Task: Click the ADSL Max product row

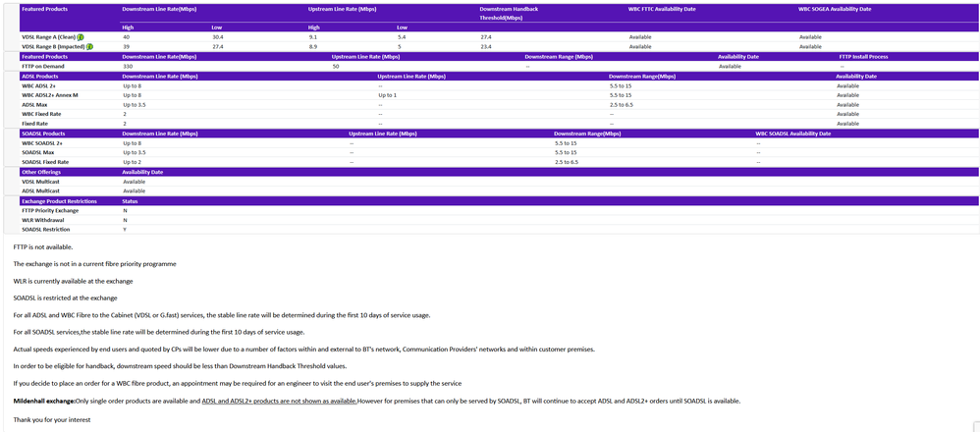Action: coord(34,104)
